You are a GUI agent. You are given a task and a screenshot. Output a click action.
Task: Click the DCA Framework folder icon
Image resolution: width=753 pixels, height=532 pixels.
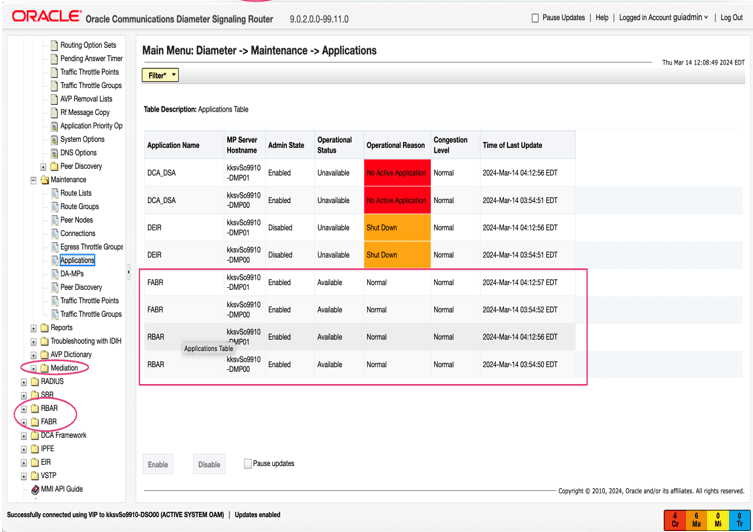tap(35, 435)
